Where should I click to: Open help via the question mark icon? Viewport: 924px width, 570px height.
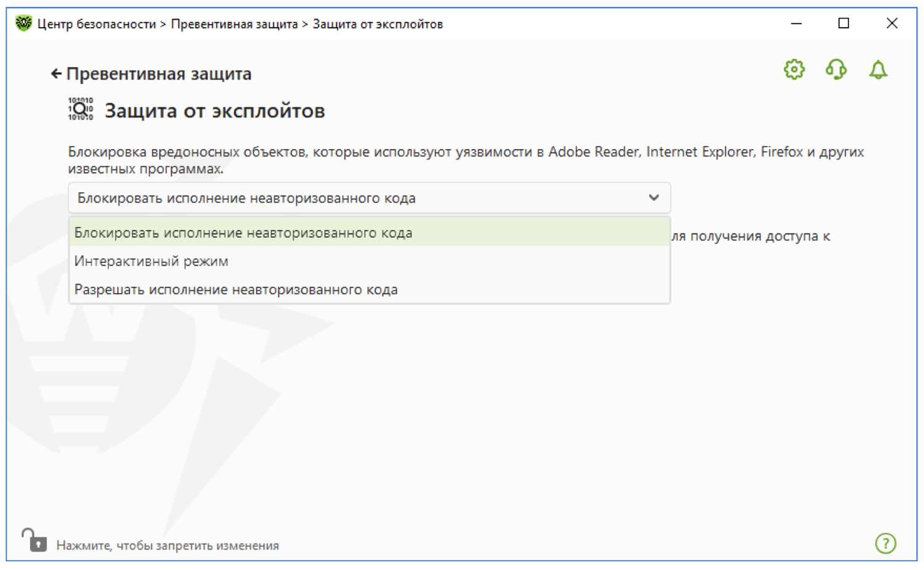(885, 544)
